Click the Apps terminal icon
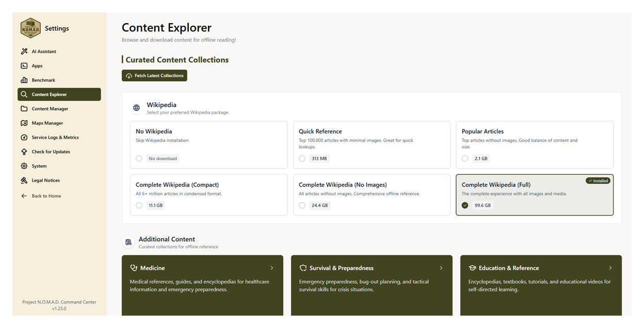This screenshot has height=328, width=644. point(24,66)
